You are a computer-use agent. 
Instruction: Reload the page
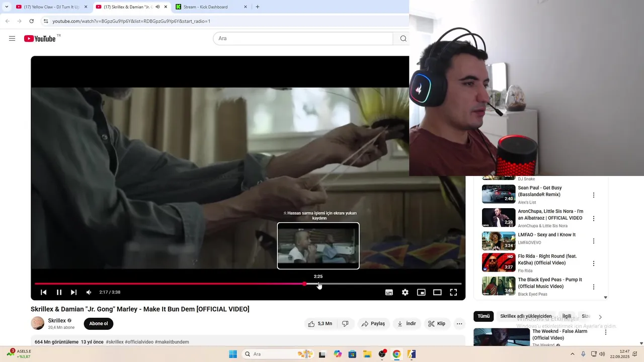point(31,21)
